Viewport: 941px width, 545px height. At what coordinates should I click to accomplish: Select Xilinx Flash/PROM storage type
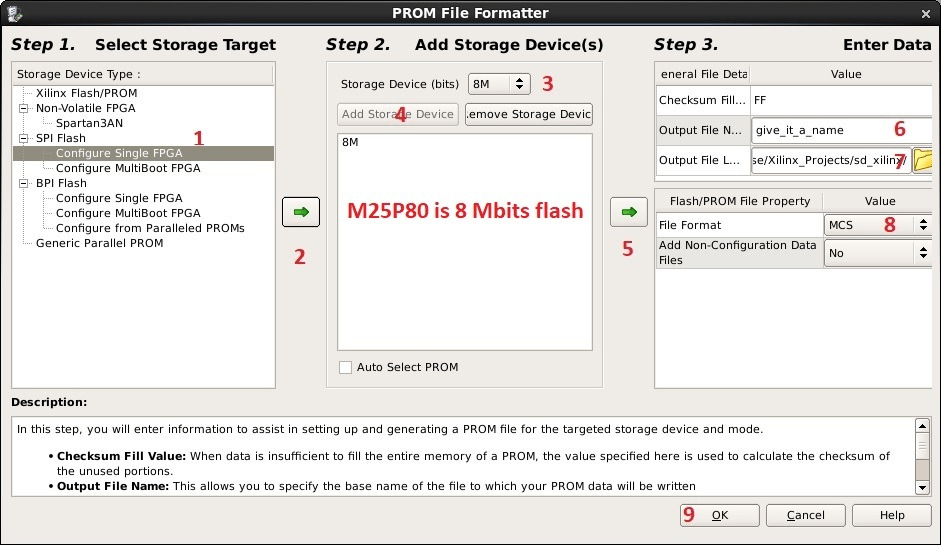coord(86,93)
